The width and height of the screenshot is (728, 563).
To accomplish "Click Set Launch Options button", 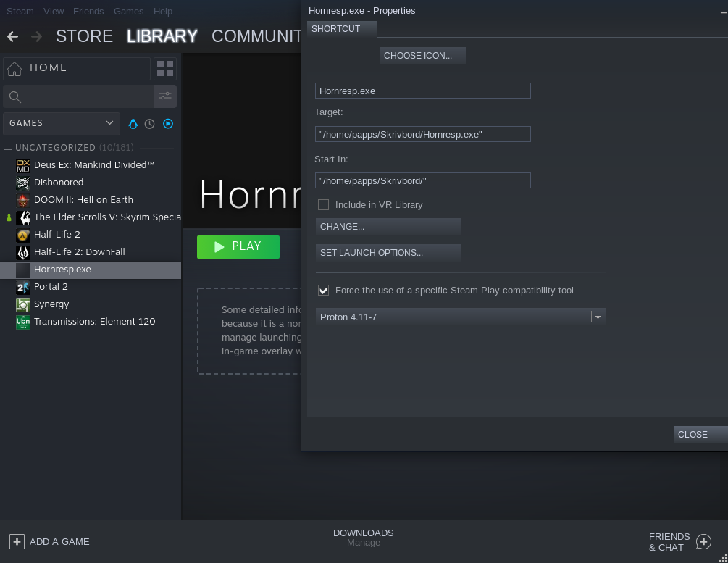I will click(388, 253).
